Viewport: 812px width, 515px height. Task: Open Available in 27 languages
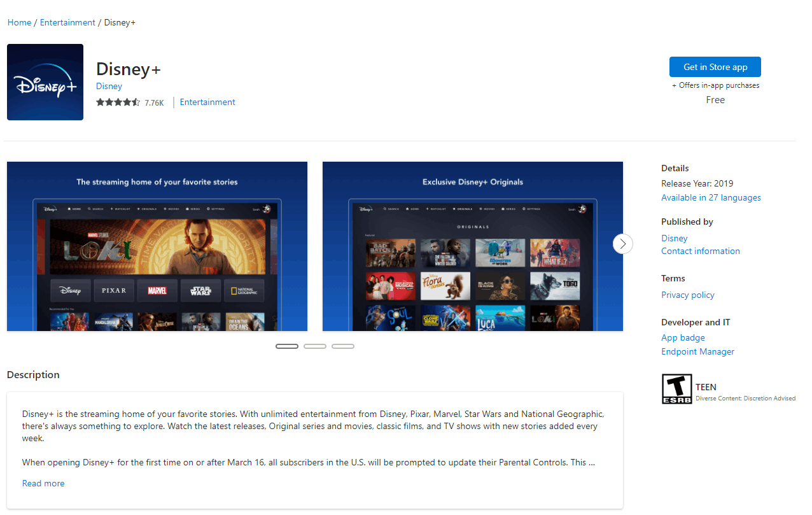[x=711, y=197]
